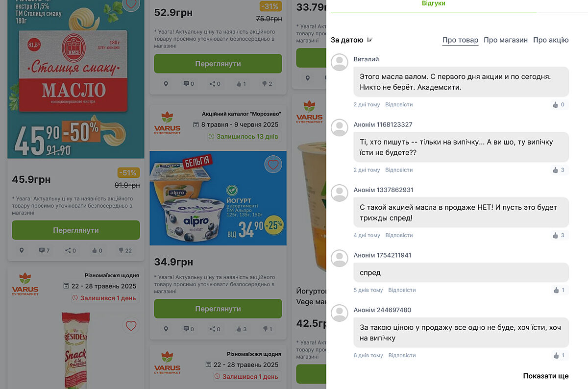Click location pin under 45.9грн butter

pos(22,250)
